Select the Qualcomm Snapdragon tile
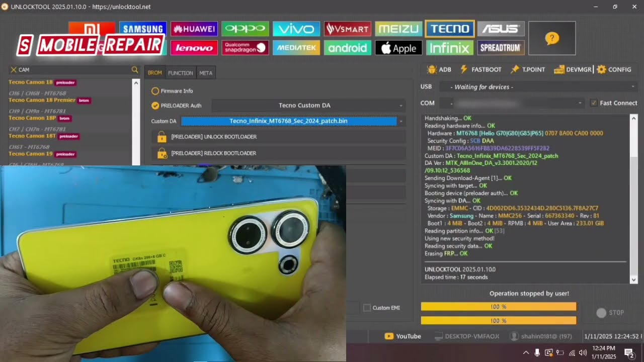Screen dimensions: 644x362 tap(245, 48)
